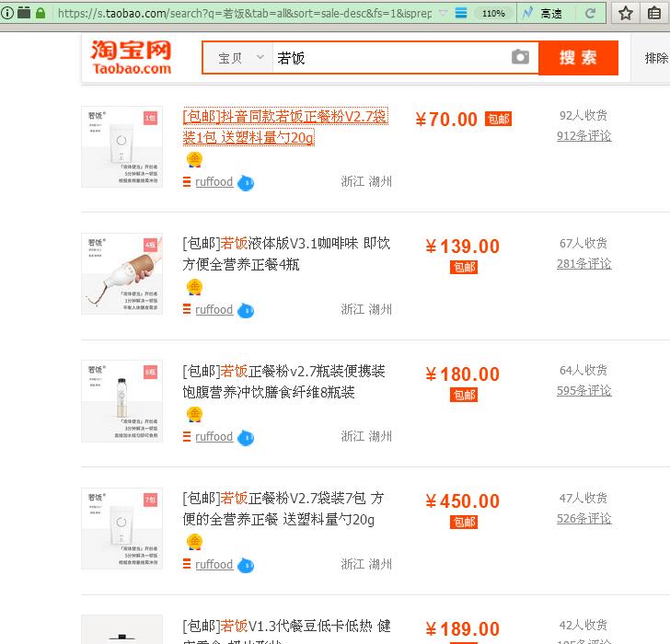Click the ¥189.00 price text
The height and width of the screenshot is (644, 670).
coord(462,629)
